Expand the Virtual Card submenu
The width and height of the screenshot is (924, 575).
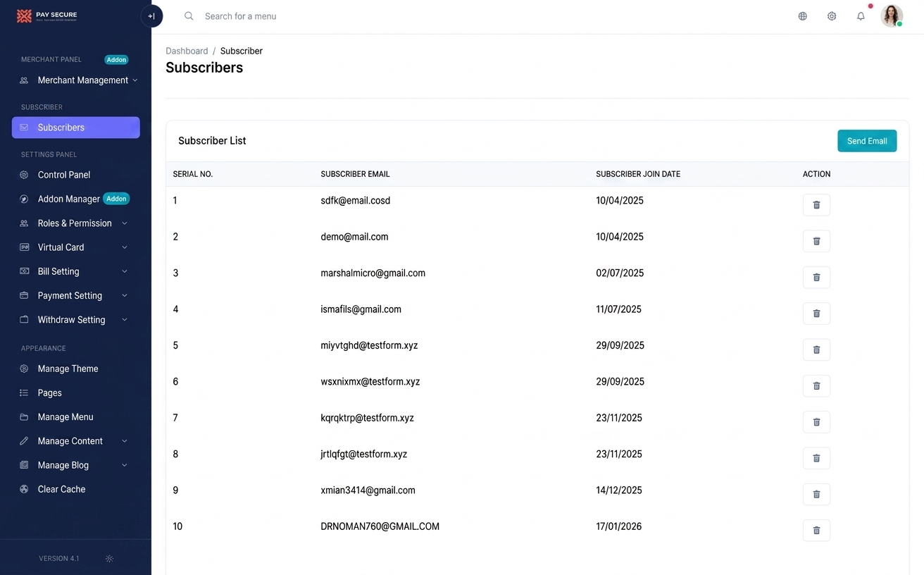point(75,247)
